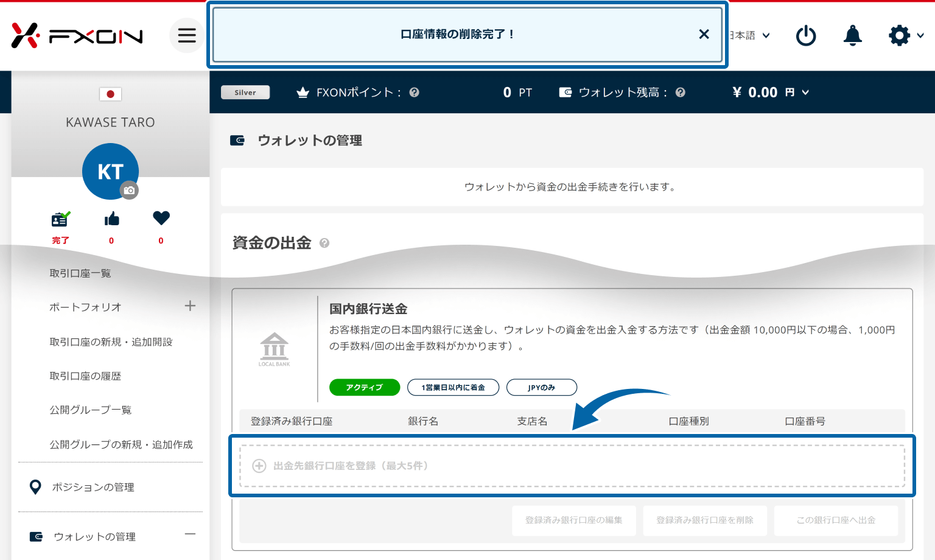Click the sidebar ウォレットの管理 wallet icon
The height and width of the screenshot is (560, 935).
point(37,536)
